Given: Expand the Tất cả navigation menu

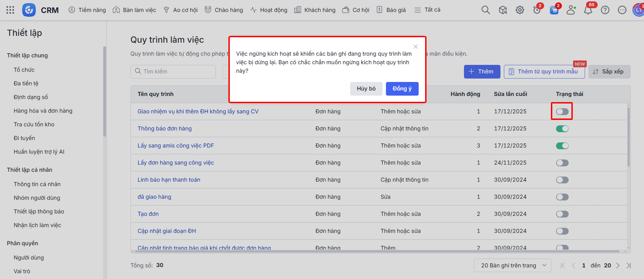Looking at the screenshot, I should coord(427,10).
